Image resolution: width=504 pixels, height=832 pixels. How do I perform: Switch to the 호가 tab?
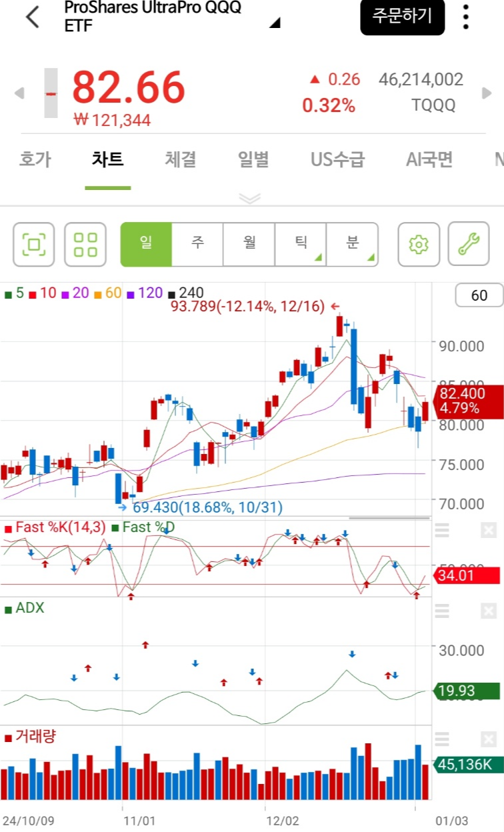click(x=35, y=159)
